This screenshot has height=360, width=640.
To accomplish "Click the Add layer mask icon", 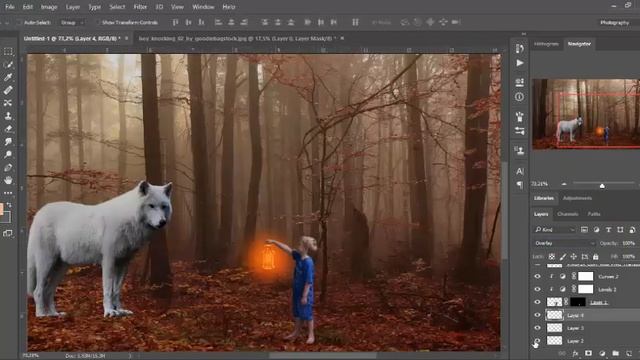I will (x=588, y=353).
